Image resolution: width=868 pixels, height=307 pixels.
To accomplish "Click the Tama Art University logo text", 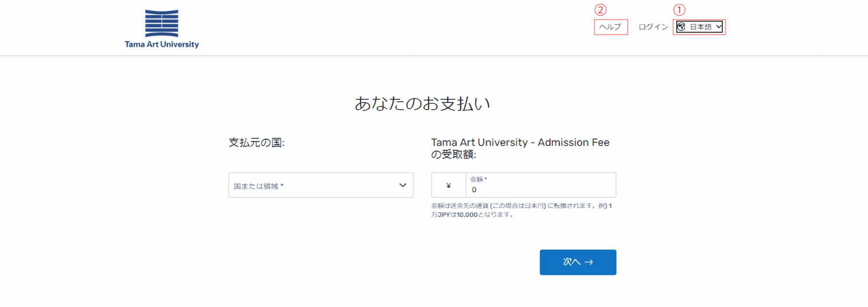I will (161, 44).
